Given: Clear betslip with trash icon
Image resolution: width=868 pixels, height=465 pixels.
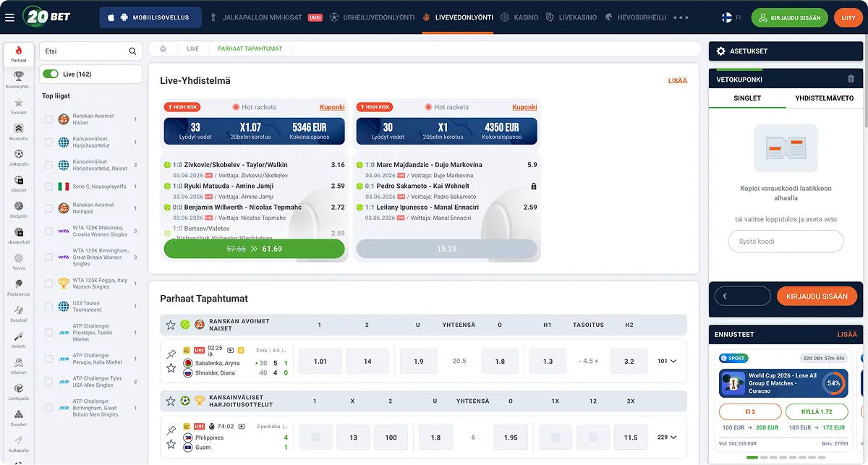Looking at the screenshot, I should pyautogui.click(x=851, y=79).
